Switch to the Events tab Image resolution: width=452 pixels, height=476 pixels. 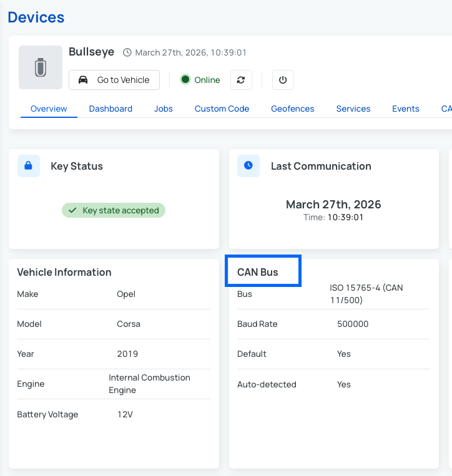click(406, 109)
